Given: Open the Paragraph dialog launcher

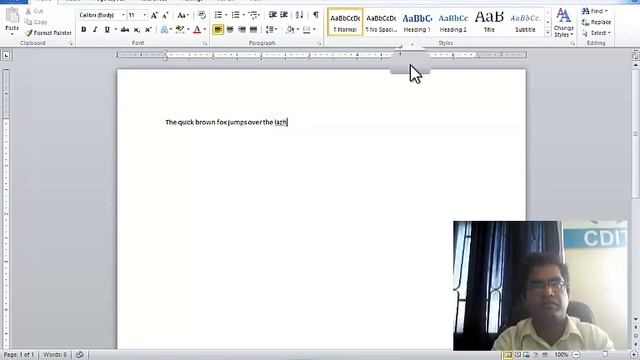Looking at the screenshot, I should 319,43.
